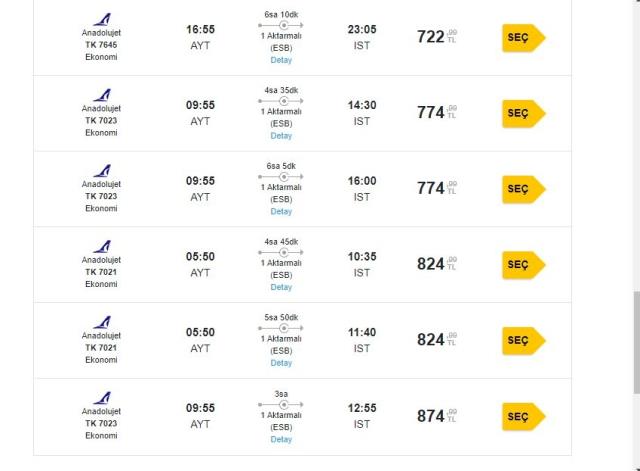Click layover stop icon for 3sa flight
This screenshot has height=471, width=640.
(284, 404)
